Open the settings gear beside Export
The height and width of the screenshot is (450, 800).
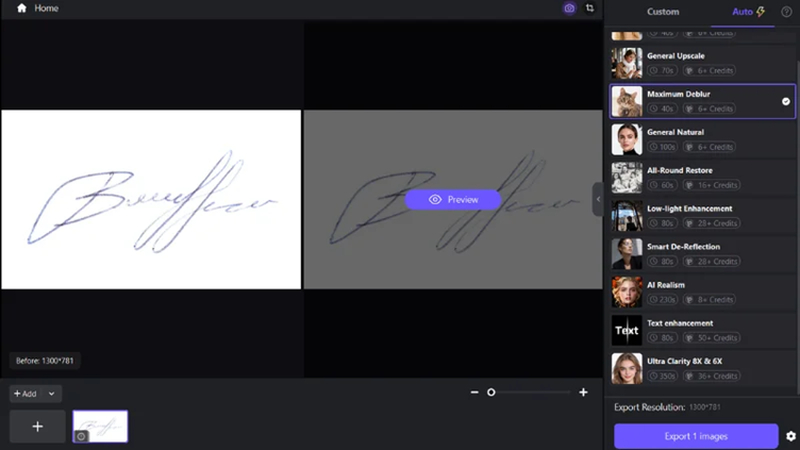pyautogui.click(x=791, y=436)
